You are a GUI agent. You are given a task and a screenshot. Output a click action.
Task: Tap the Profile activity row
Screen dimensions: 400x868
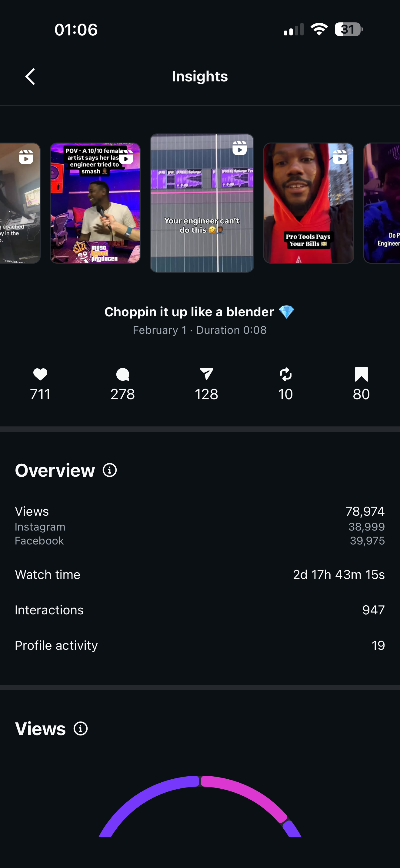200,645
